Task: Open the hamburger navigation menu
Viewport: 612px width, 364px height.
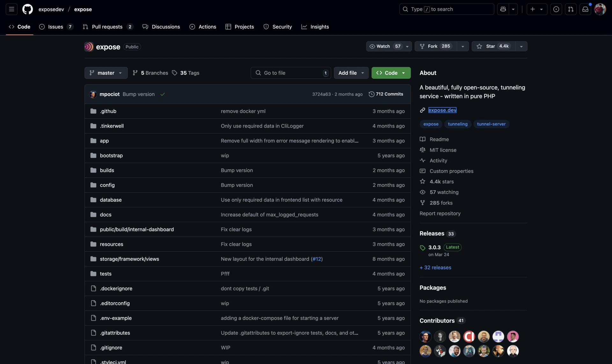Action: click(11, 9)
